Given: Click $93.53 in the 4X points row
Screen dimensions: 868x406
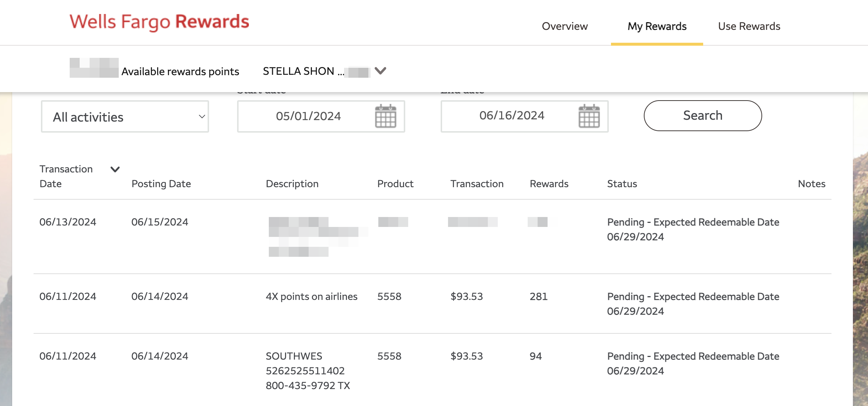Looking at the screenshot, I should point(466,296).
